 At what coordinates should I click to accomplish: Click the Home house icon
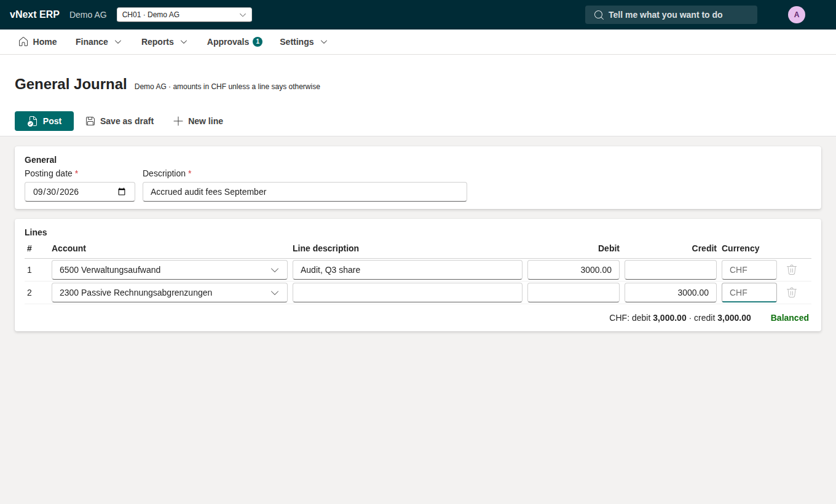(23, 42)
